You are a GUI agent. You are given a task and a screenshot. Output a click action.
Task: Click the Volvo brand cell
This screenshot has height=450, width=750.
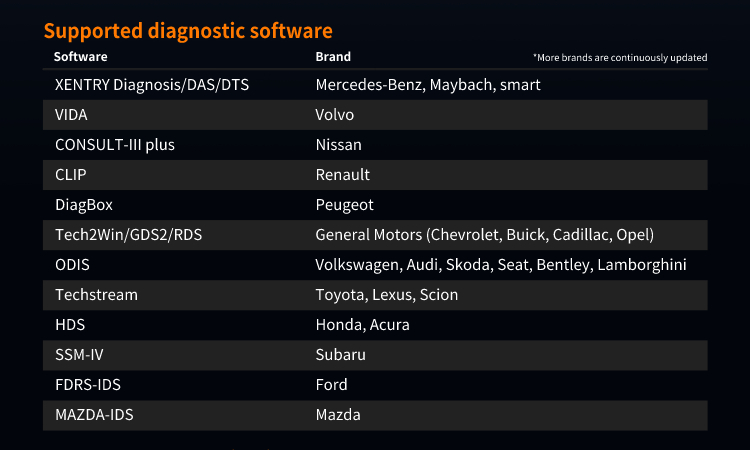coord(335,115)
